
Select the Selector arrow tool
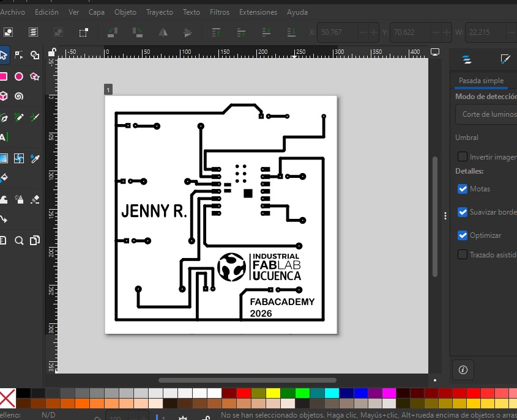[3, 54]
